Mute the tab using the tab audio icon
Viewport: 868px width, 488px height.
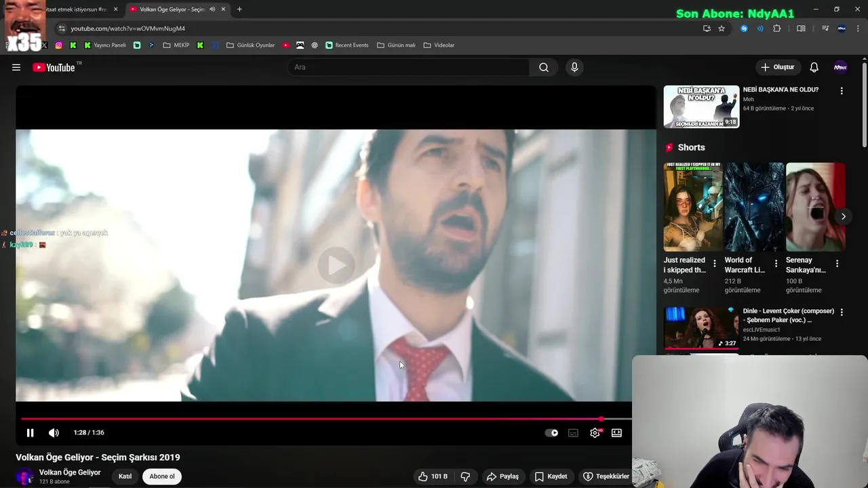pyautogui.click(x=212, y=9)
